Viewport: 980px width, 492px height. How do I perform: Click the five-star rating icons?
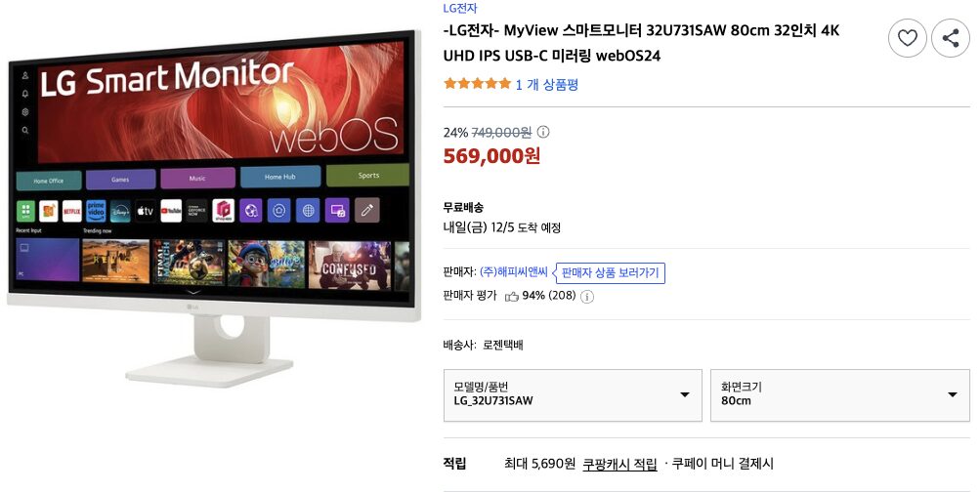click(477, 84)
